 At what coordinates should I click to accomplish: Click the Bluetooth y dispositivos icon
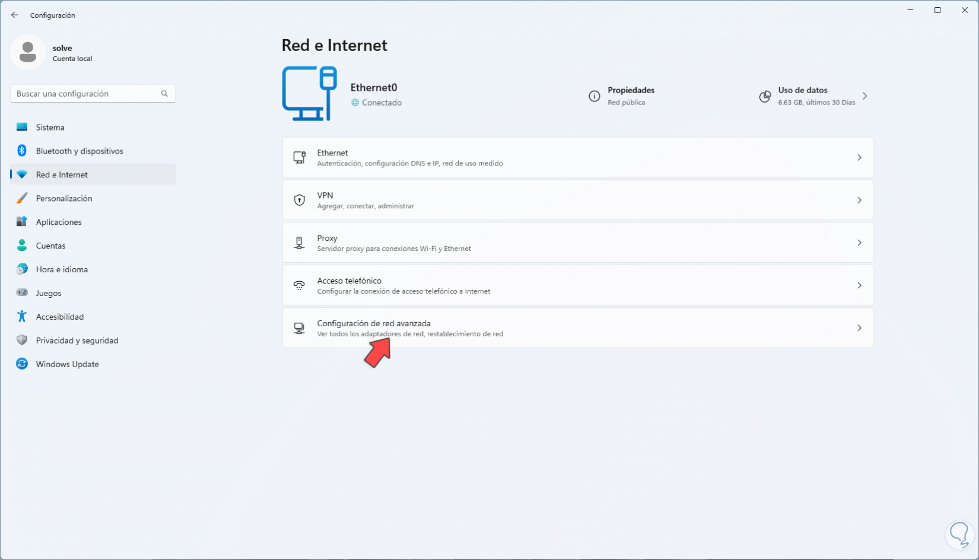(22, 151)
